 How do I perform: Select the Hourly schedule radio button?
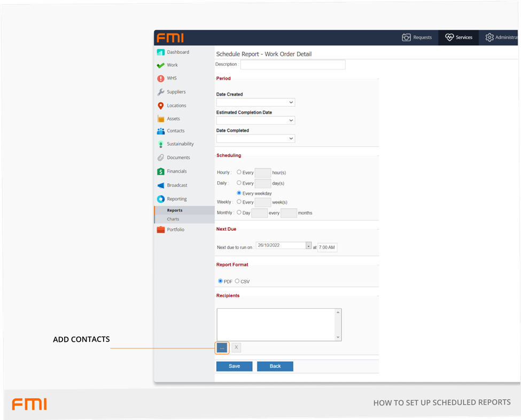[239, 173]
